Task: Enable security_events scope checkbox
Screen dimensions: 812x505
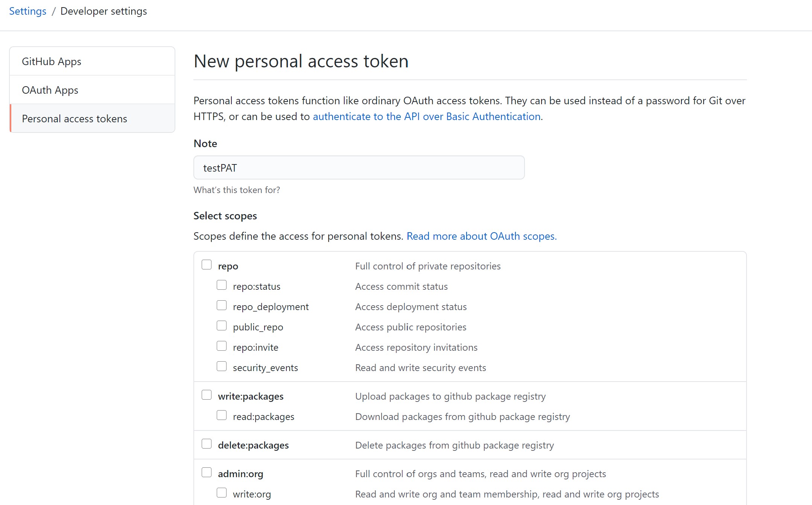Action: click(x=222, y=367)
